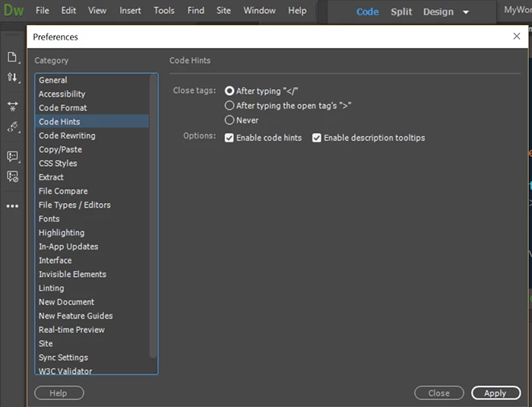This screenshot has width=532, height=407.
Task: Click the Help button in Preferences
Action: 59,393
